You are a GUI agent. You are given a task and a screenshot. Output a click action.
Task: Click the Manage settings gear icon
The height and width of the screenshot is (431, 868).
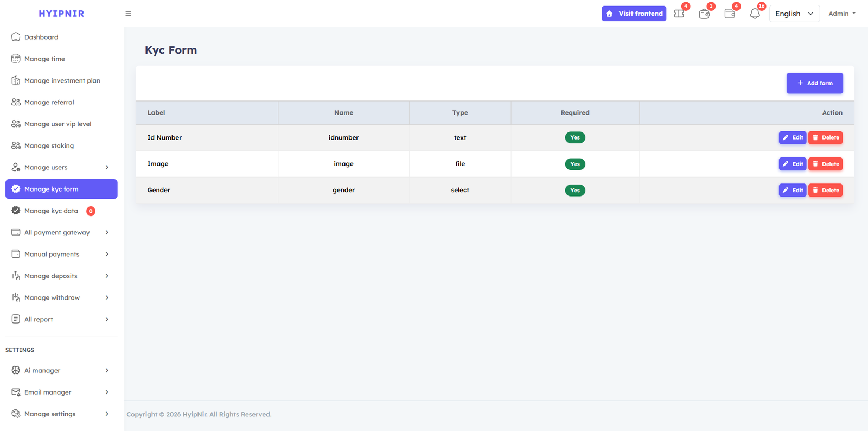(16, 414)
